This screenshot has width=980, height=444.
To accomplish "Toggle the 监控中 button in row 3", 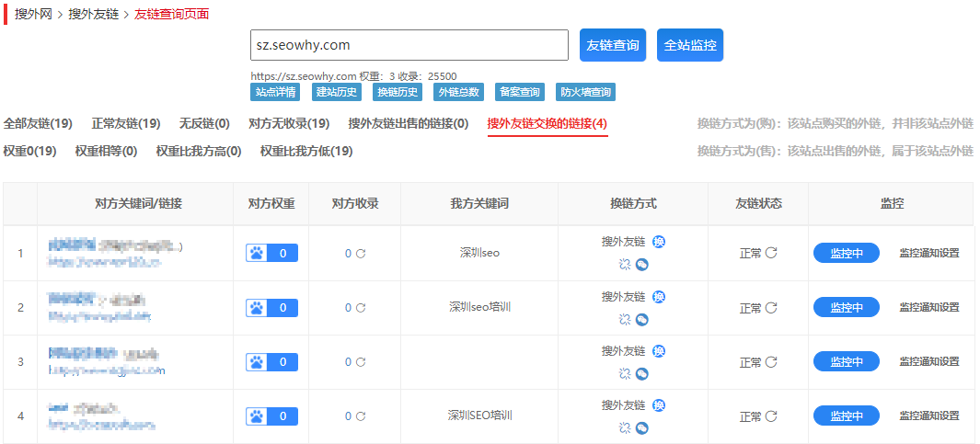I will click(846, 362).
